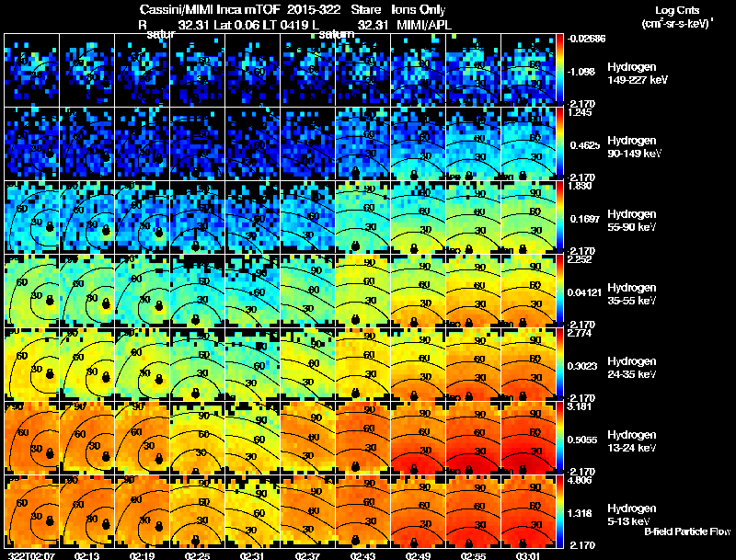The height and width of the screenshot is (560, 736).
Task: Click the '02:13' time label
Action: click(x=87, y=555)
